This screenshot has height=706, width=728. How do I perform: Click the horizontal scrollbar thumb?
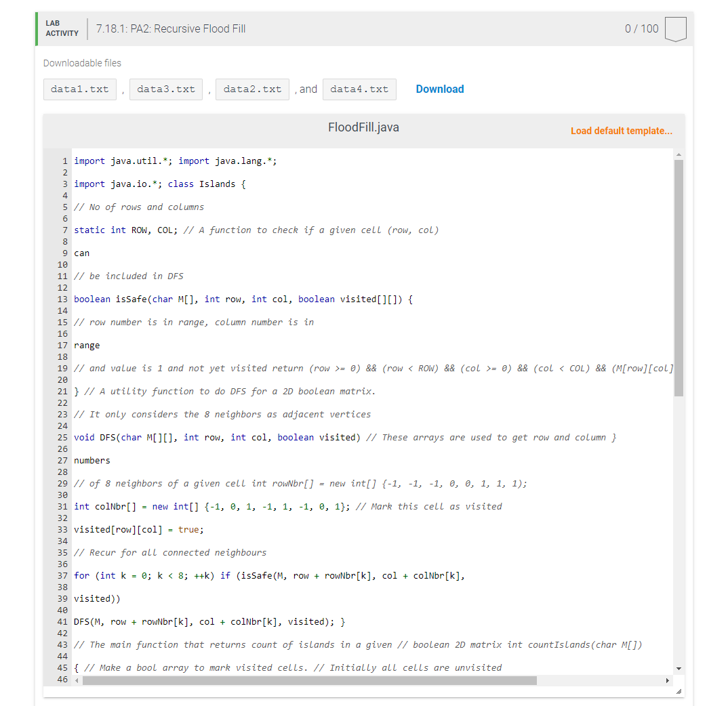(310, 680)
